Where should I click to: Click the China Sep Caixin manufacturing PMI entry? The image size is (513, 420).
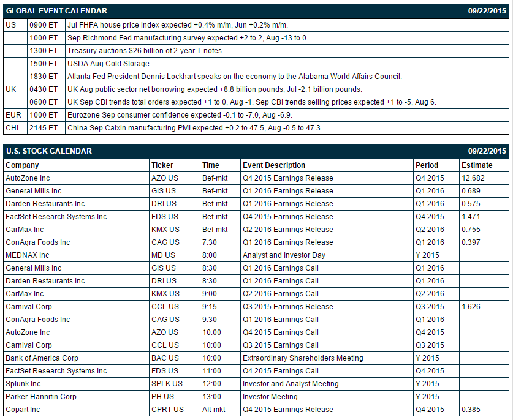195,128
